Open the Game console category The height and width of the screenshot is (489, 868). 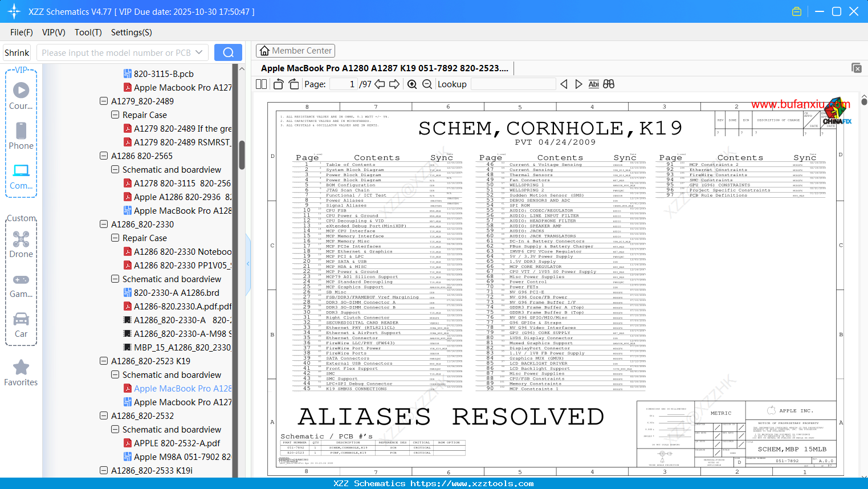(21, 285)
